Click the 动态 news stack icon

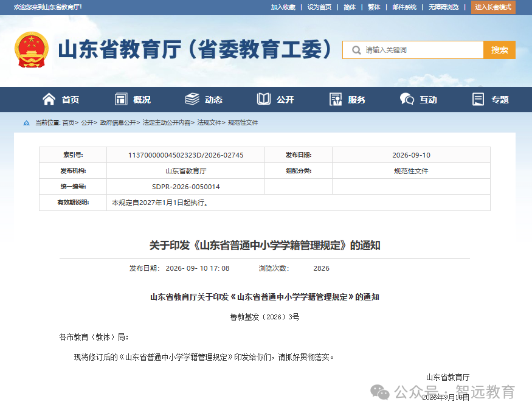tap(192, 99)
